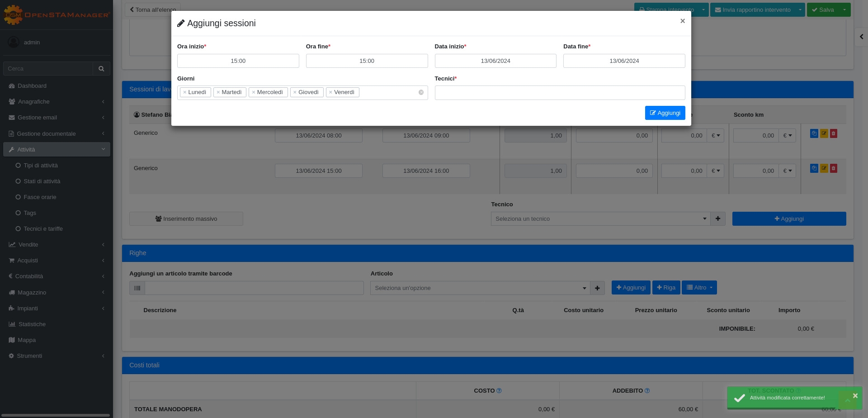Open Dashboard from the sidebar
868x418 pixels.
[32, 86]
